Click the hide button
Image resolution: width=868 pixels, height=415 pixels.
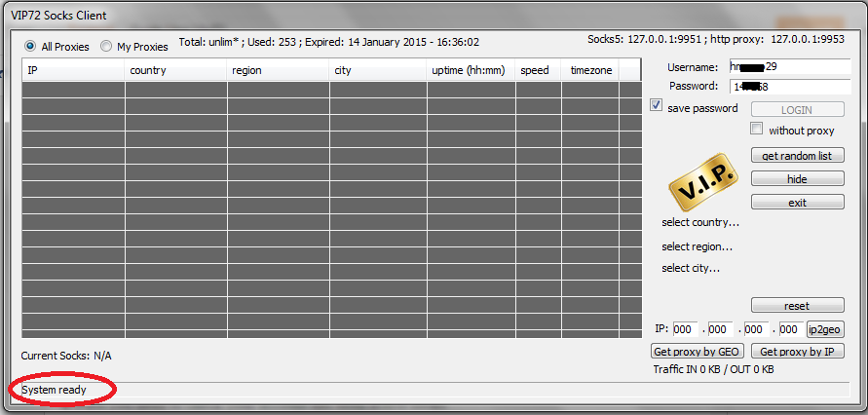click(797, 178)
